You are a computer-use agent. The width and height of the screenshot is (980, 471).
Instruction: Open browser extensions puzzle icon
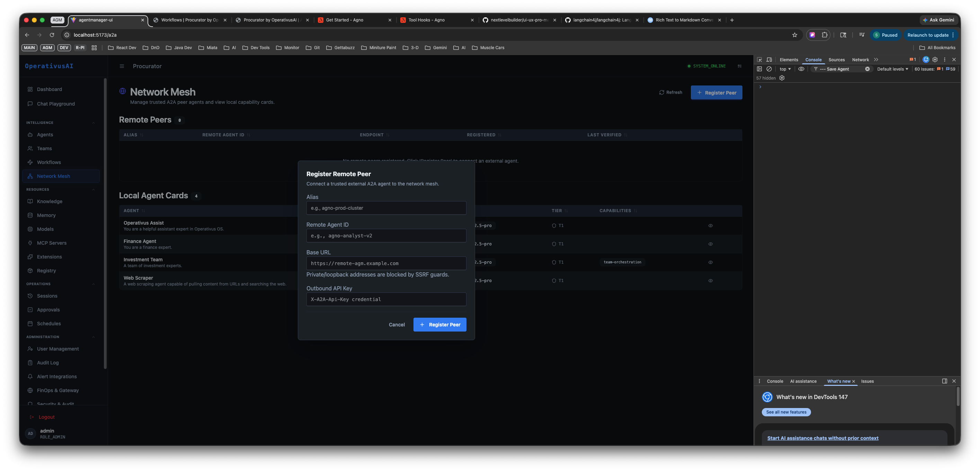pos(825,35)
